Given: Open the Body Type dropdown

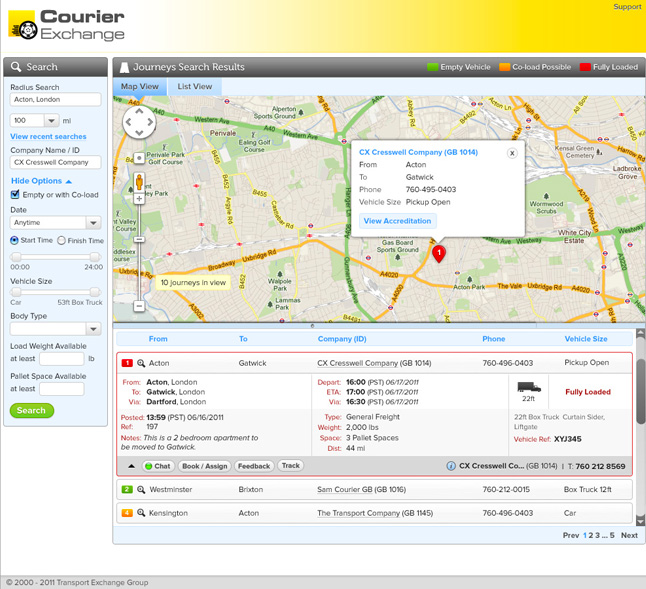Looking at the screenshot, I should 94,329.
